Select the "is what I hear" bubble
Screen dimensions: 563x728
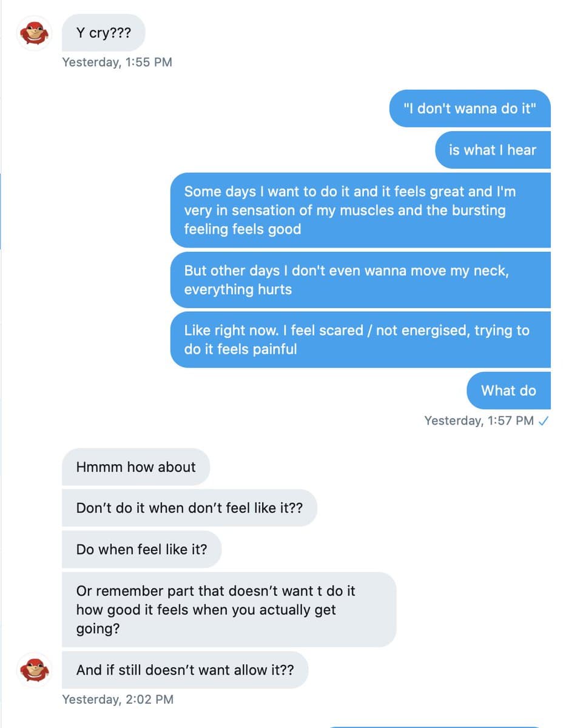point(492,150)
